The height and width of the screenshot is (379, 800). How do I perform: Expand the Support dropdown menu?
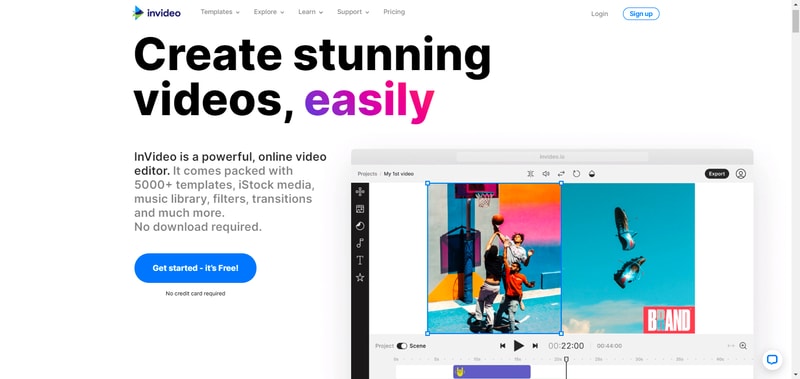(x=353, y=12)
